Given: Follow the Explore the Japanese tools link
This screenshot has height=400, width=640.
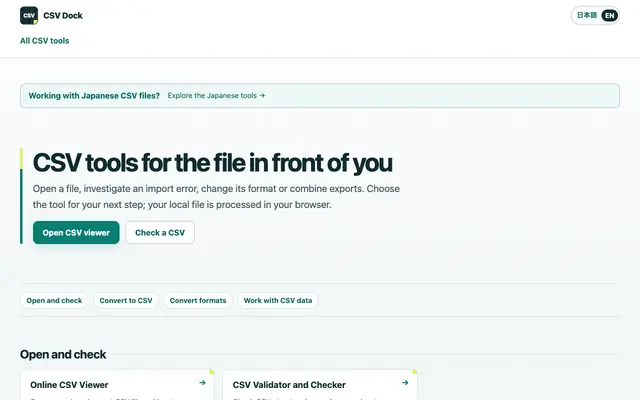Looking at the screenshot, I should [x=216, y=96].
